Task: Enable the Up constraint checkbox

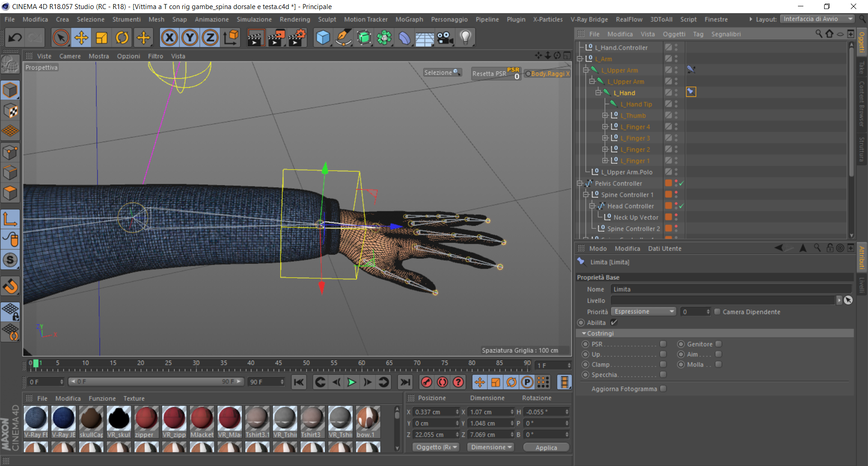Action: pos(663,354)
